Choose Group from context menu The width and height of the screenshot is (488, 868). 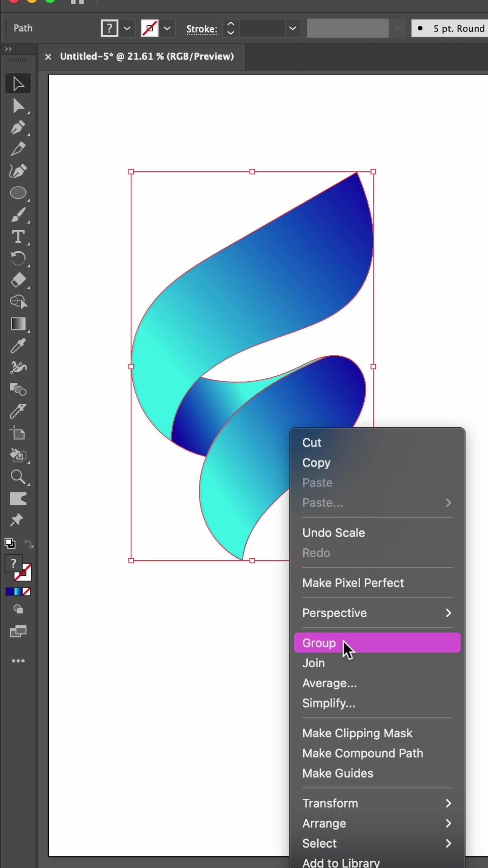click(377, 643)
